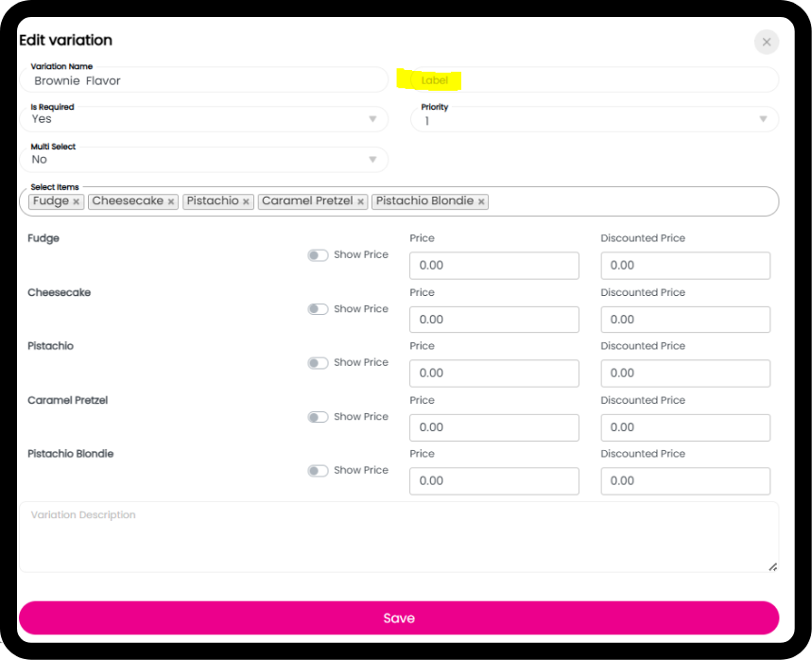Toggle Show Price for Pistachio Blondie
The width and height of the screenshot is (812, 660).
[x=318, y=471]
